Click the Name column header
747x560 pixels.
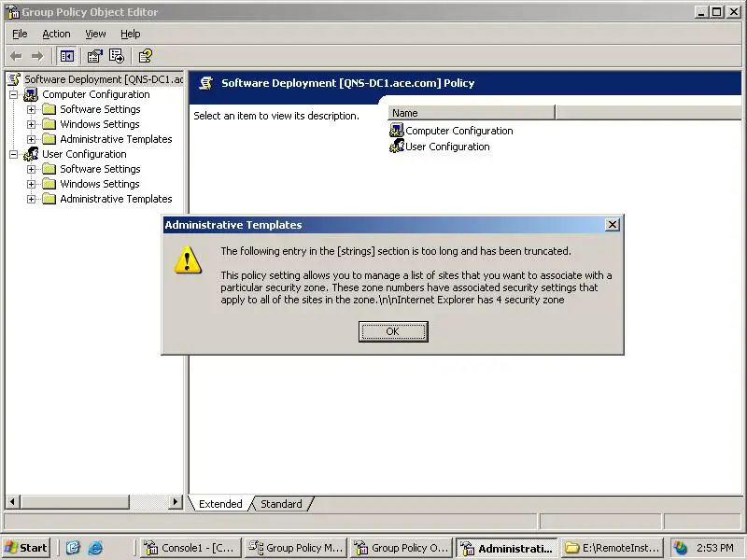471,113
